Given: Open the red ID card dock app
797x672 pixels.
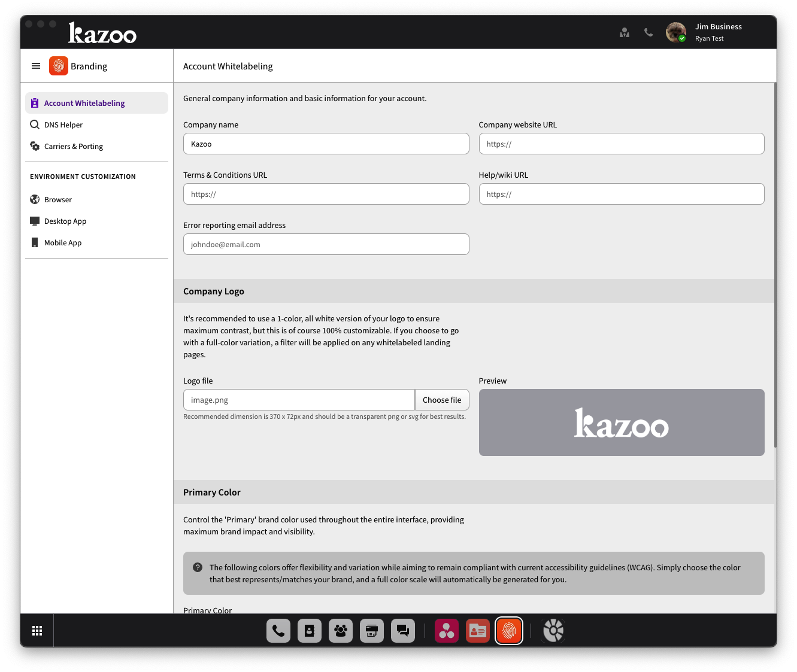Looking at the screenshot, I should point(478,631).
